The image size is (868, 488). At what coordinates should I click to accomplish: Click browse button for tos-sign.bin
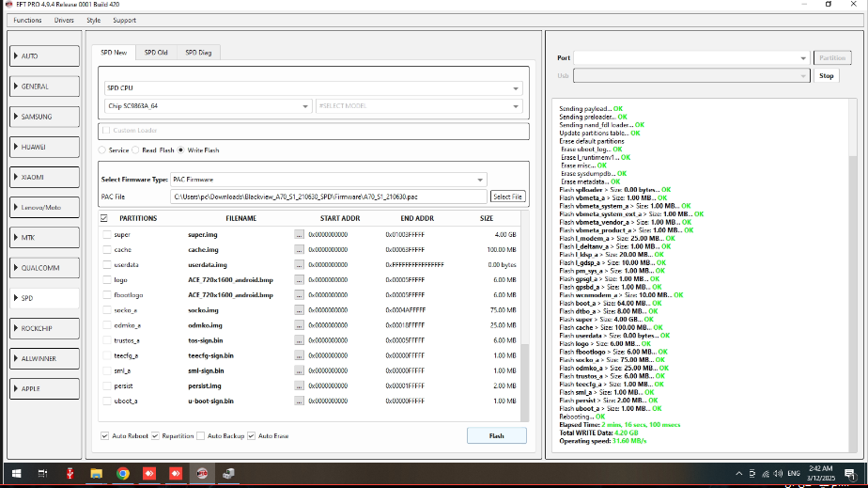[299, 340]
